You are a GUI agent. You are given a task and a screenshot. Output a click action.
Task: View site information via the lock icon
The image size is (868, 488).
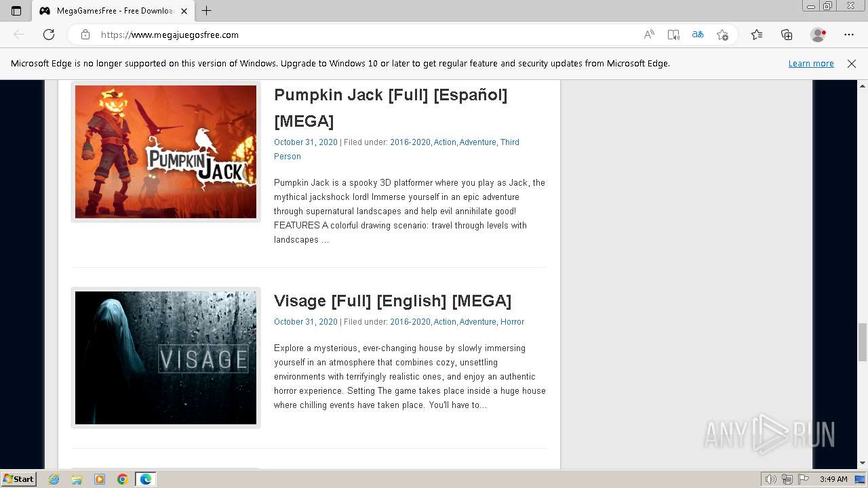pos(85,35)
